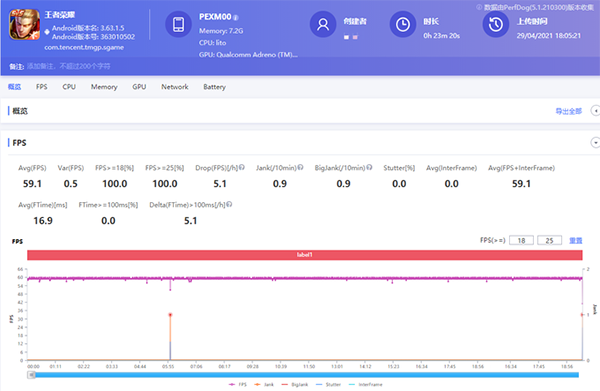Image resolution: width=600 pixels, height=391 pixels.
Task: Collapse the FPS section chevron
Action: (x=595, y=143)
